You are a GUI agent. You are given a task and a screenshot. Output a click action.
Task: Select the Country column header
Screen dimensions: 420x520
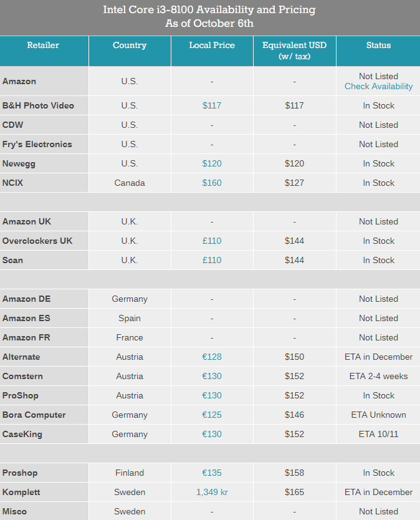pyautogui.click(x=130, y=46)
